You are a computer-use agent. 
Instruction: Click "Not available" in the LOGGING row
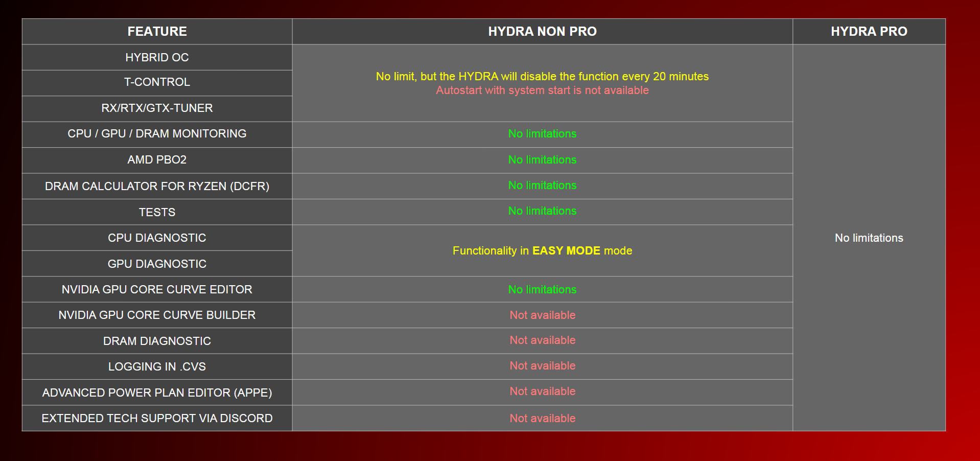[542, 366]
